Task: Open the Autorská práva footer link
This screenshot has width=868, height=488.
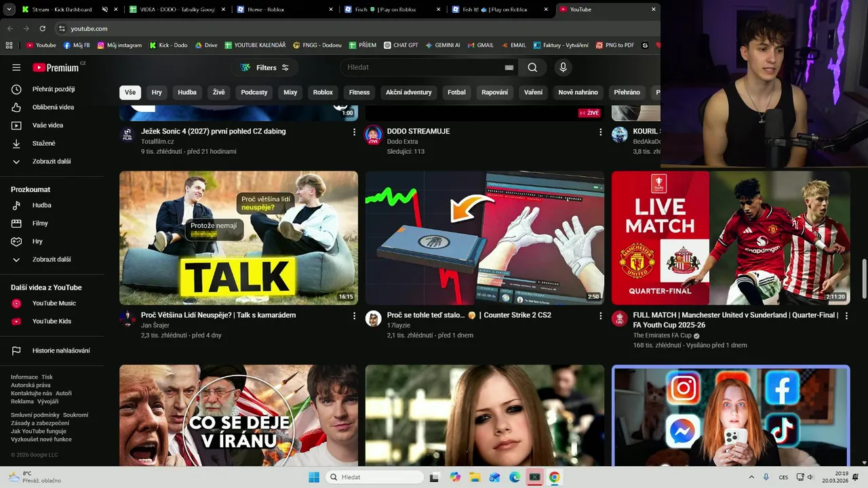Action: click(31, 385)
